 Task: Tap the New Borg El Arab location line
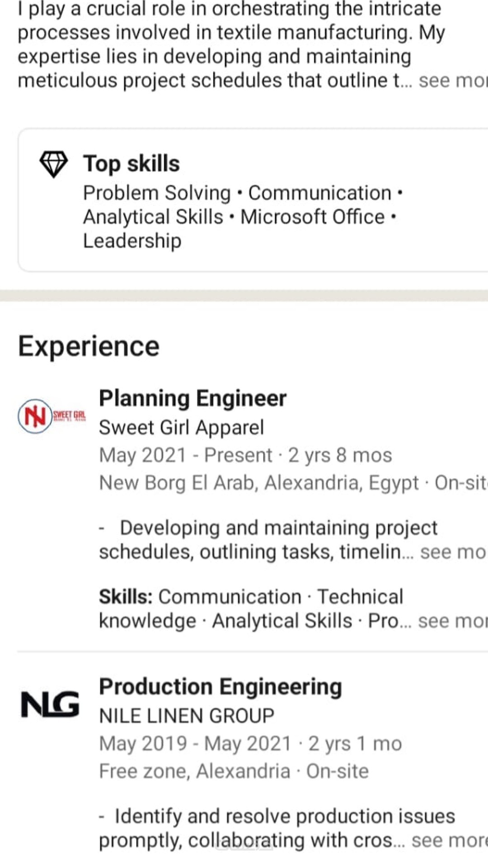[x=259, y=483]
